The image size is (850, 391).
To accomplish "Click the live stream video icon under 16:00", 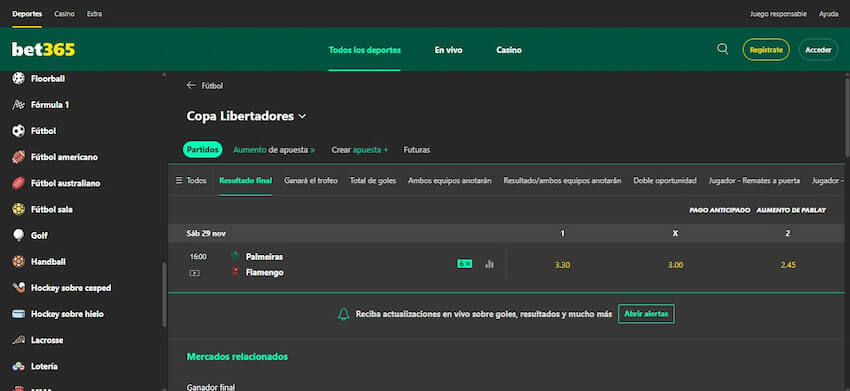I will pos(195,273).
